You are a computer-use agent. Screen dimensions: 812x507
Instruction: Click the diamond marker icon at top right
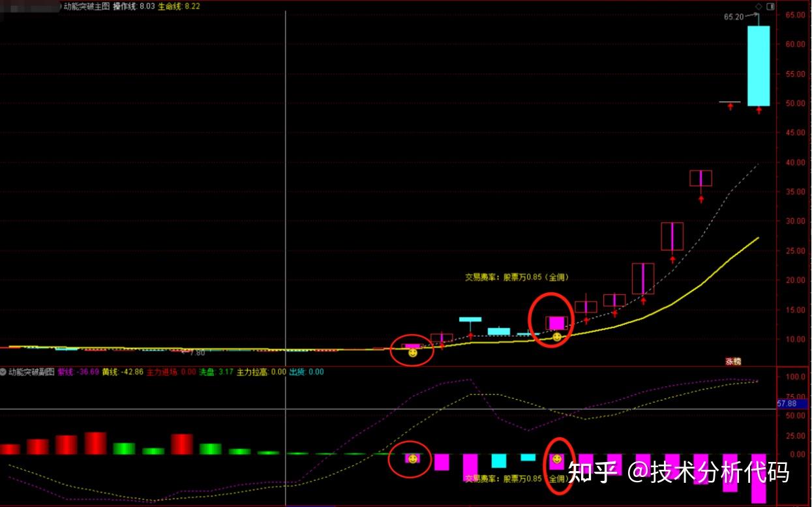tap(758, 7)
